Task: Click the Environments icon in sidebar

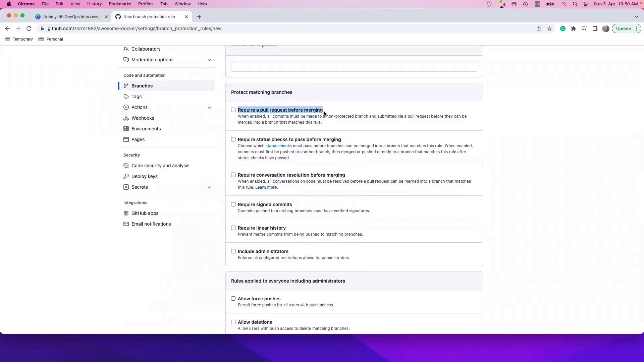Action: click(126, 129)
